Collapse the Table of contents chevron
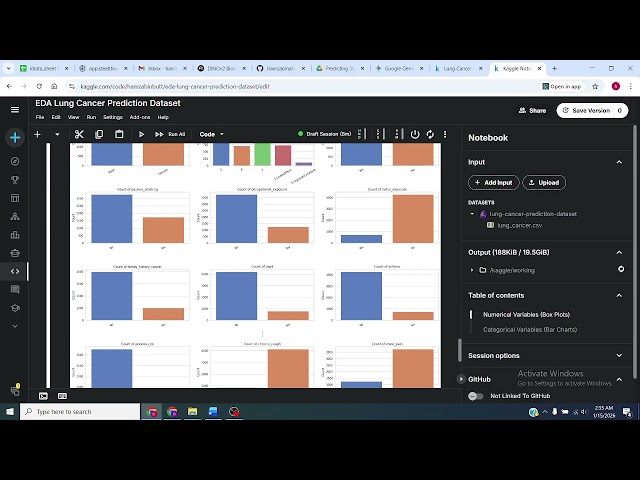 coord(619,296)
